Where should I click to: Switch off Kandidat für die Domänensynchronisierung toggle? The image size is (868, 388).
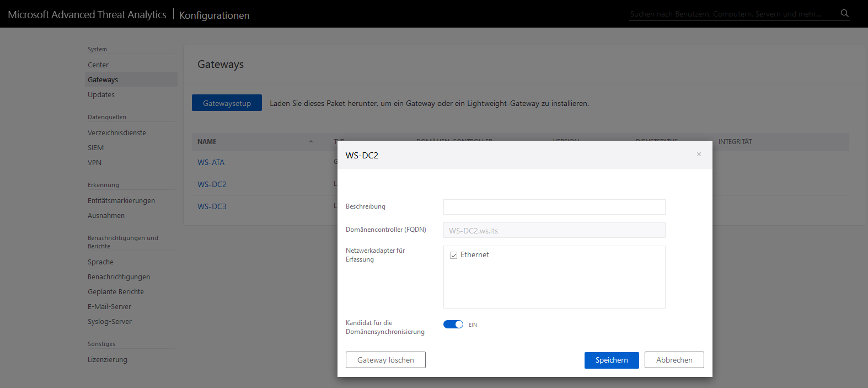pyautogui.click(x=453, y=325)
